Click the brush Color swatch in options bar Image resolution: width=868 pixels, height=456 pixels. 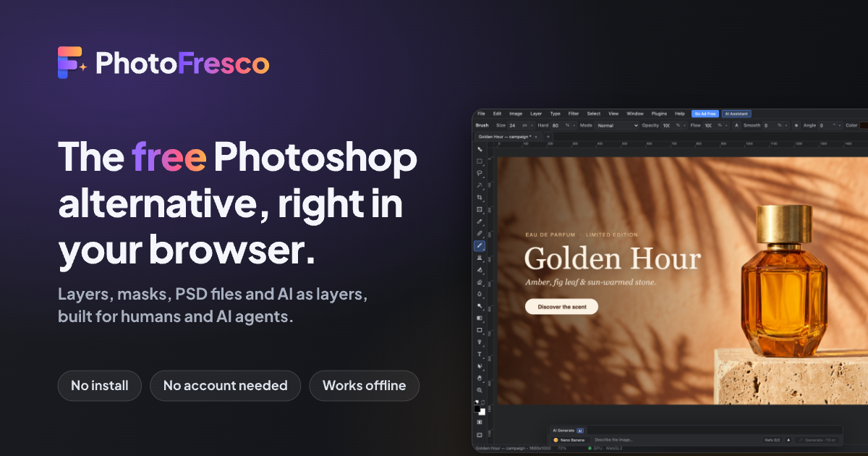click(x=864, y=125)
